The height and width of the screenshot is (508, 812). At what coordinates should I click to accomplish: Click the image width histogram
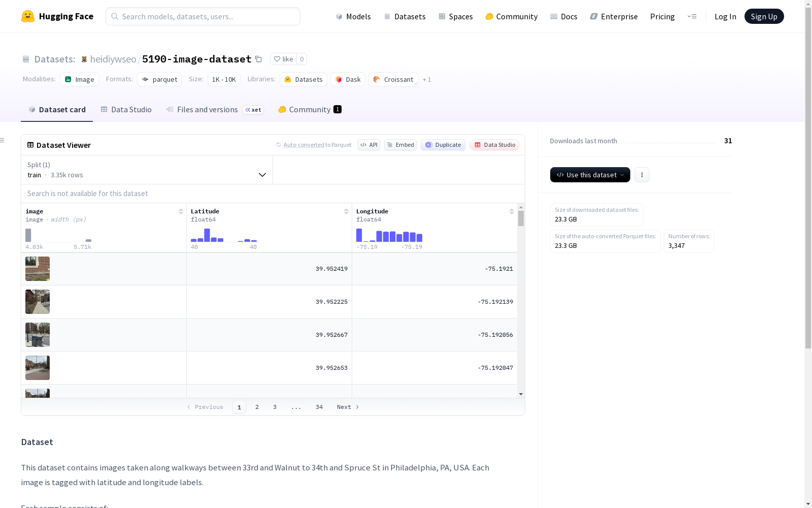point(58,235)
